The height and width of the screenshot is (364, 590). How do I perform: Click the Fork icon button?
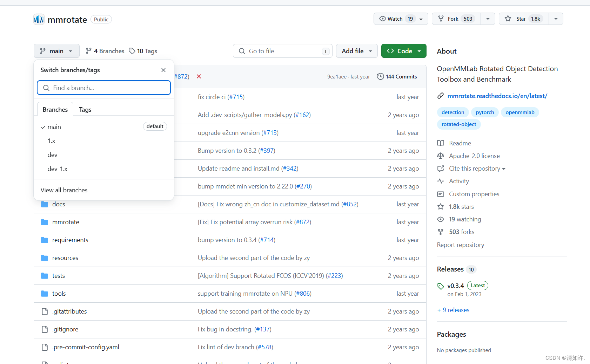point(441,19)
